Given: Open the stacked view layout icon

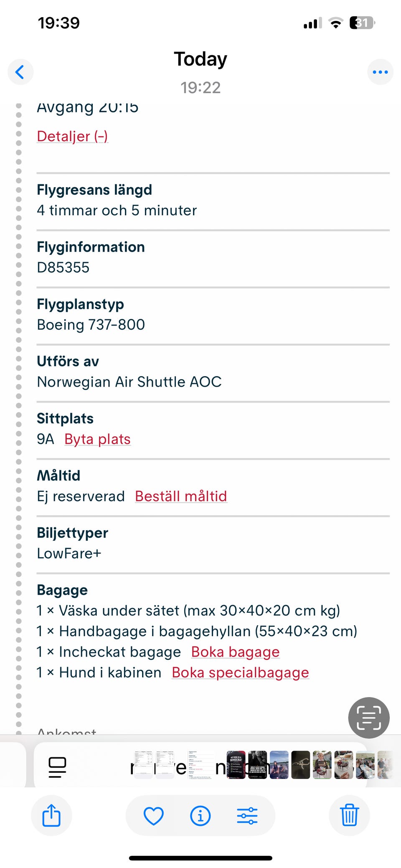Looking at the screenshot, I should [57, 767].
